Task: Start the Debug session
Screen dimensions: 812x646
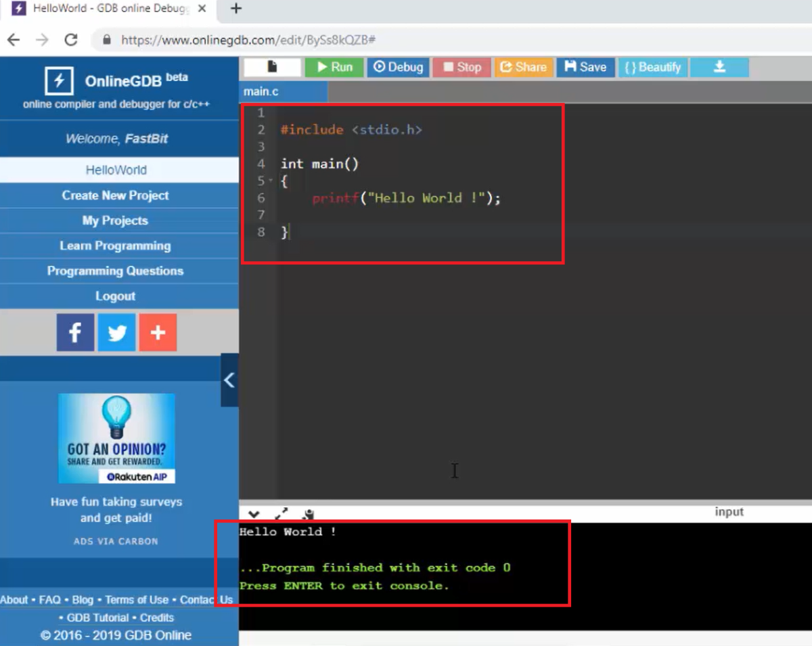Action: coord(398,67)
